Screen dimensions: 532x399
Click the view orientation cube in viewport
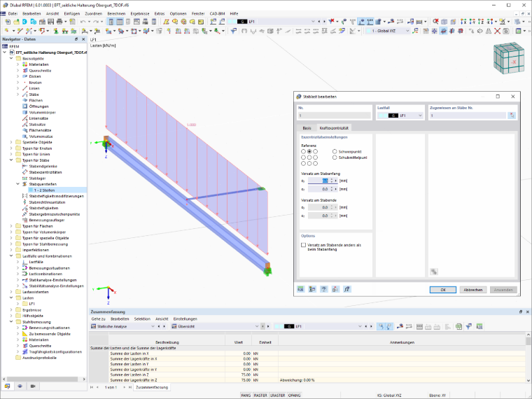[509, 58]
